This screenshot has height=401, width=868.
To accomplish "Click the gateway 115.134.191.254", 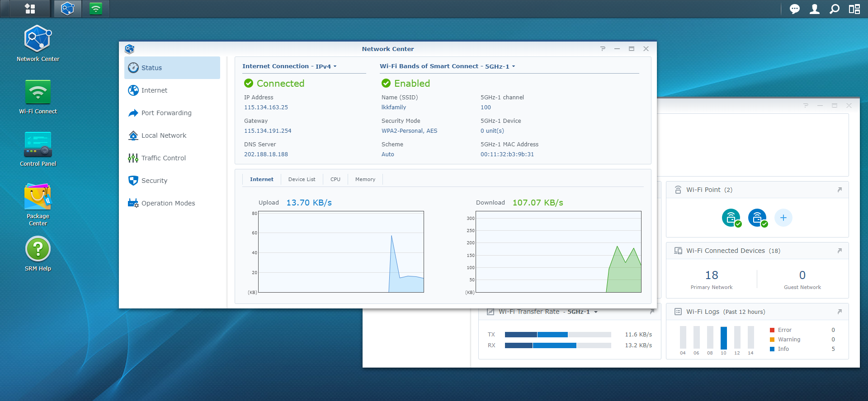I will pos(268,131).
